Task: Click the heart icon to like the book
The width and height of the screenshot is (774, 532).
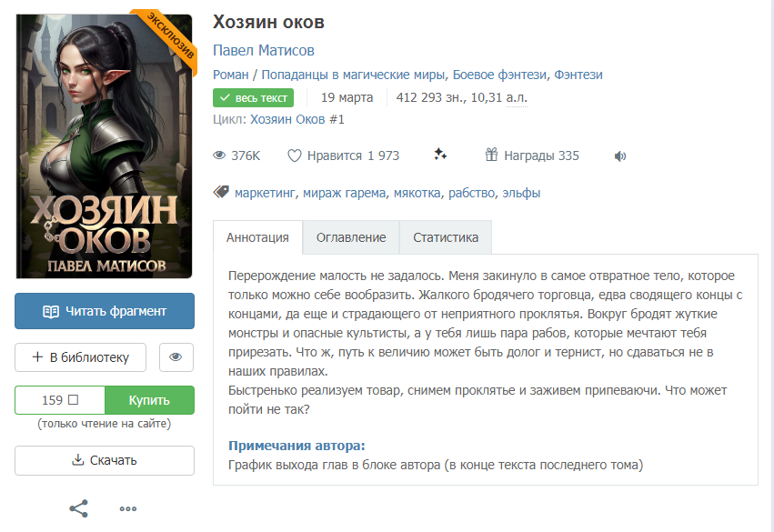Action: tap(294, 156)
